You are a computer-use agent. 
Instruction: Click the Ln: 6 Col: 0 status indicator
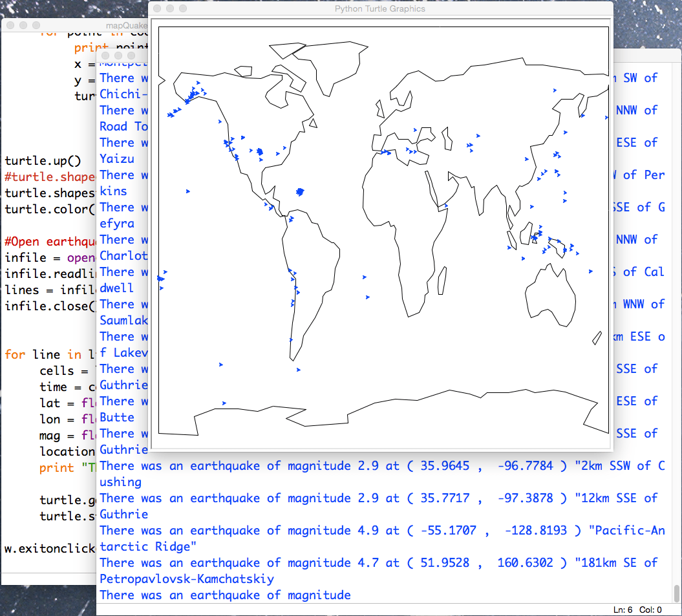[x=637, y=610]
